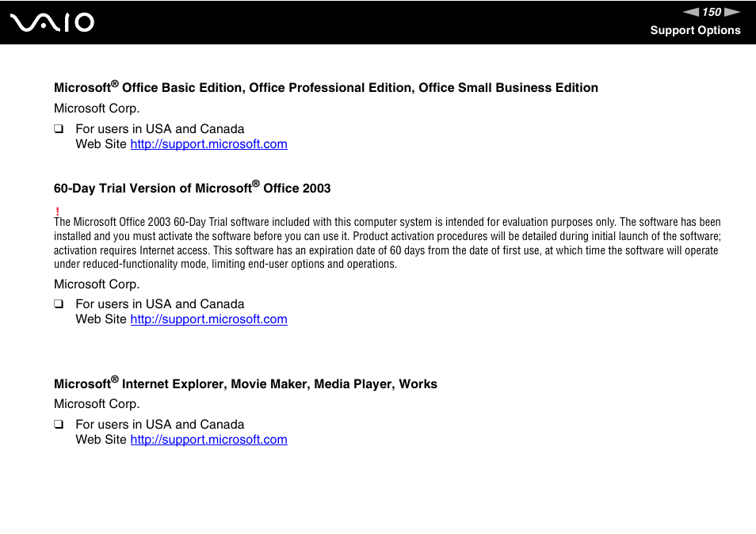Screen dimensions: 756x534
Task: Click the bullet box under 60-Day Trial section
Action: [x=59, y=303]
